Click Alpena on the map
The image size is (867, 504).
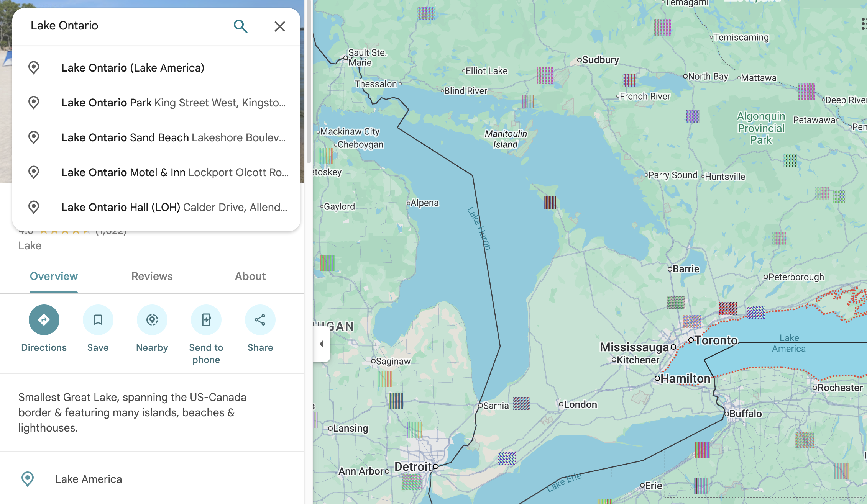(425, 203)
